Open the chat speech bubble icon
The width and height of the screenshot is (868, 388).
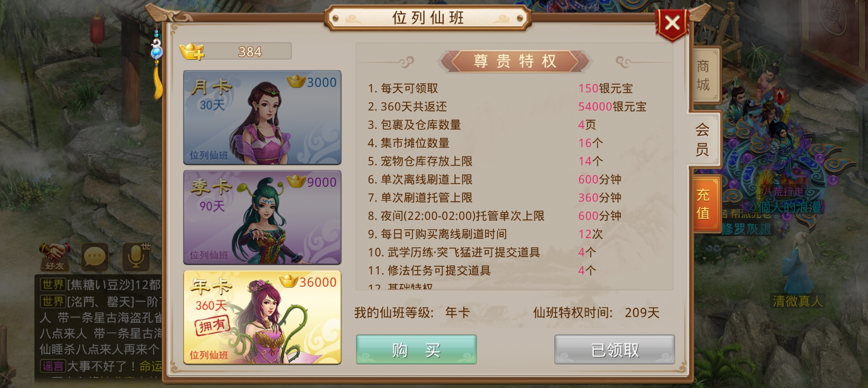pos(95,257)
